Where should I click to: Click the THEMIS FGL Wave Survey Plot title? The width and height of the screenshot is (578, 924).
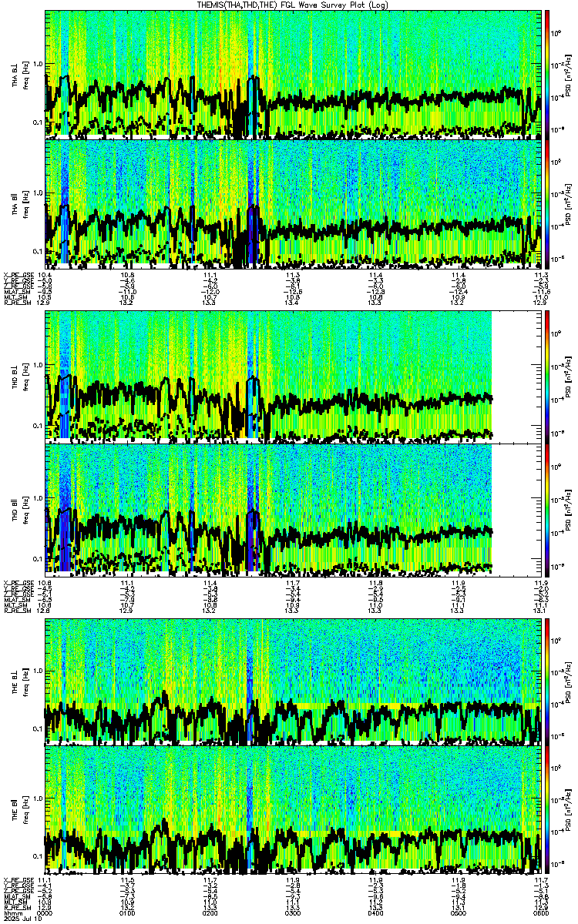(x=291, y=5)
